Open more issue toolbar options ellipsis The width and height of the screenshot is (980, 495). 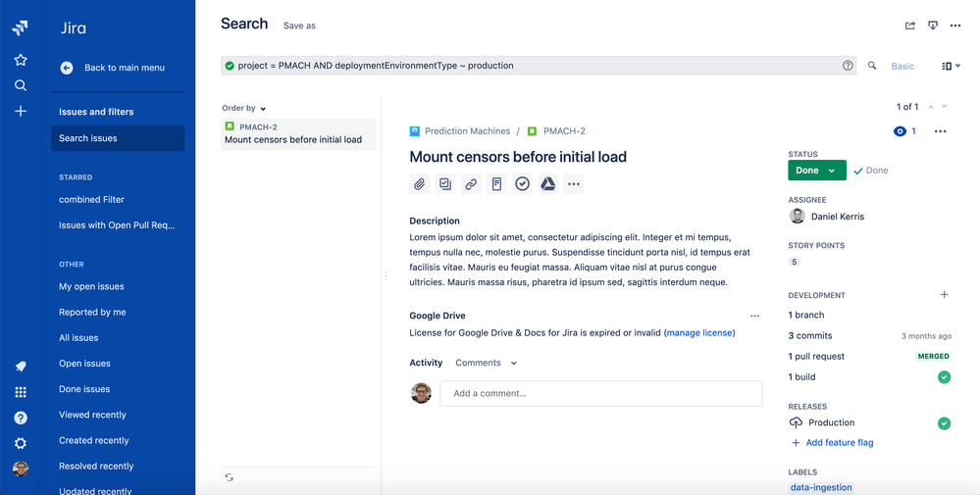coord(574,183)
